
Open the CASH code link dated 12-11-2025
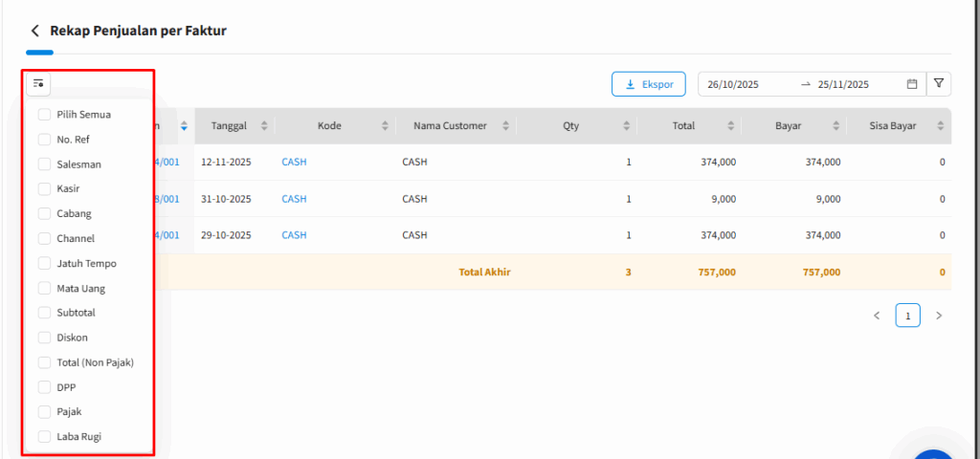[x=294, y=163]
